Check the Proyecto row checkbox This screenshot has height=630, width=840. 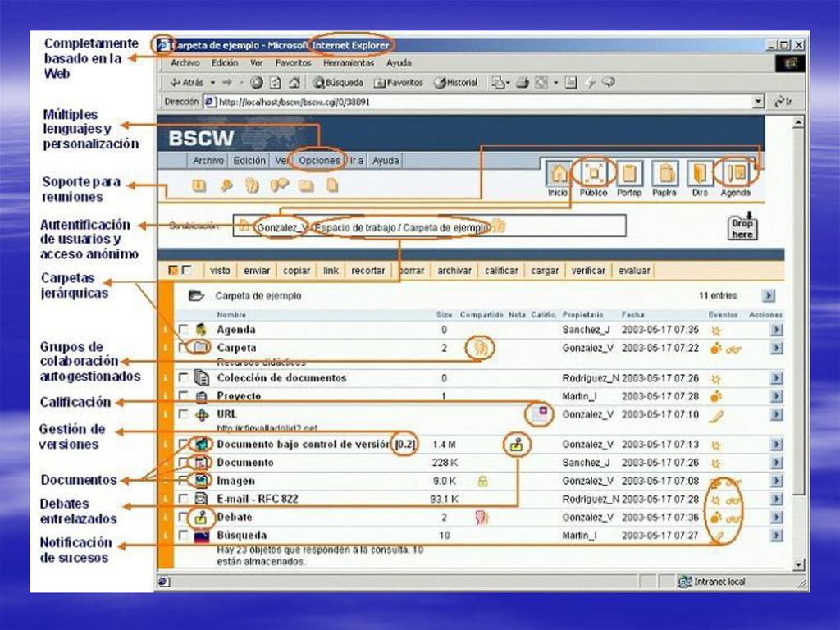pyautogui.click(x=183, y=396)
